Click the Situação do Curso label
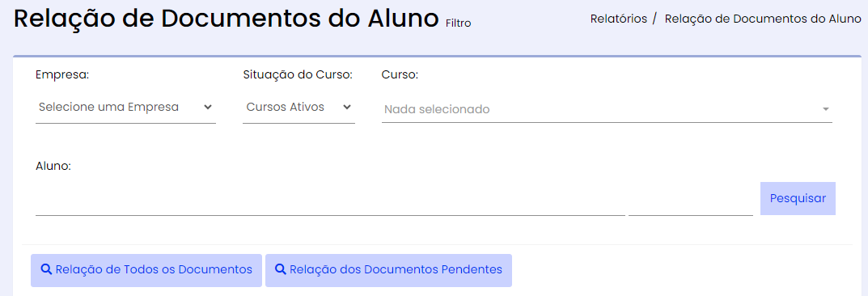Viewport: 868px width, 296px height. [x=298, y=75]
